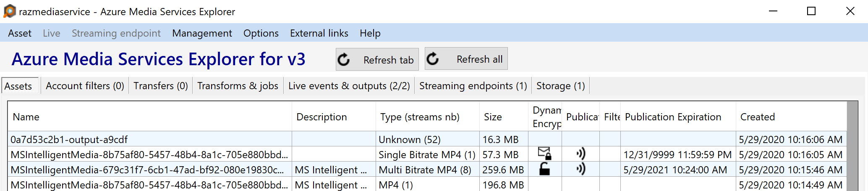Switch to the Storage (1) tab
Screen dimensions: 868x191
(x=560, y=86)
